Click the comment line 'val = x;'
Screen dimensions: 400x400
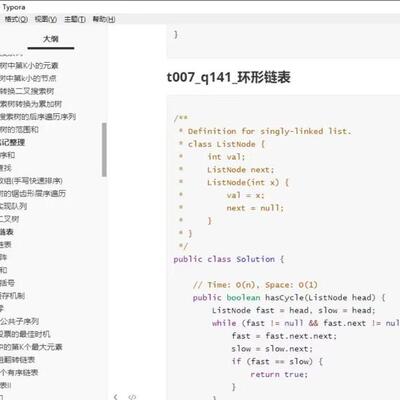pos(245,195)
